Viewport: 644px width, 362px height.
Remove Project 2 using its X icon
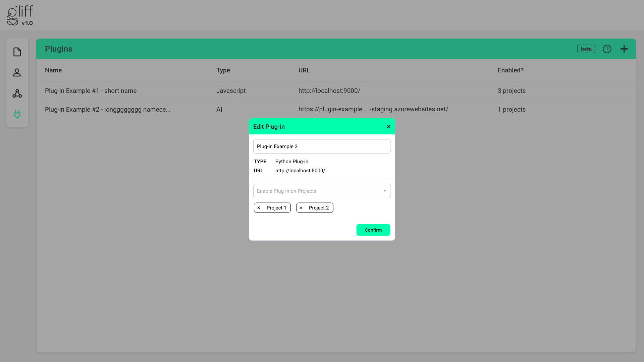click(301, 207)
